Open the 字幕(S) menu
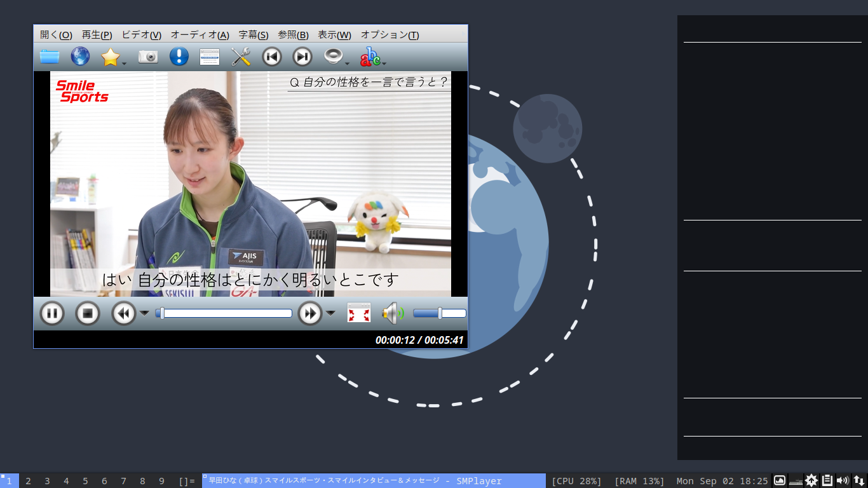This screenshot has height=488, width=868. point(254,35)
